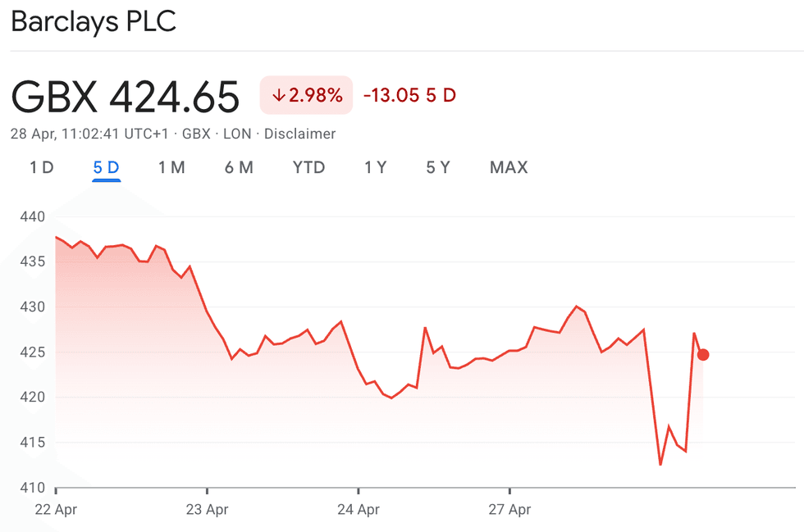This screenshot has width=804, height=532.
Task: Open the 1M price history view
Action: [171, 167]
